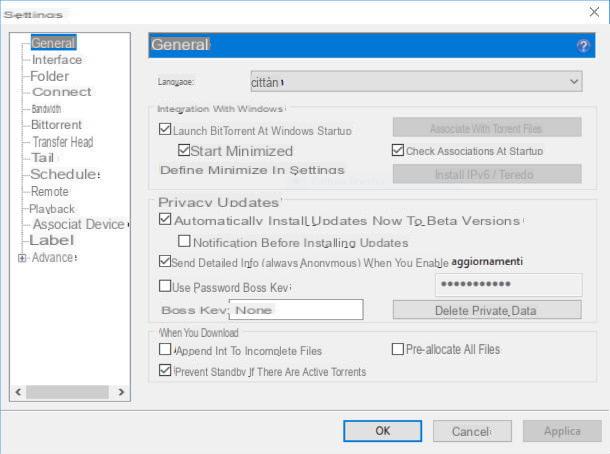Click the tree horizontal scrollbar thumb
This screenshot has width=610, height=454.
point(67,392)
